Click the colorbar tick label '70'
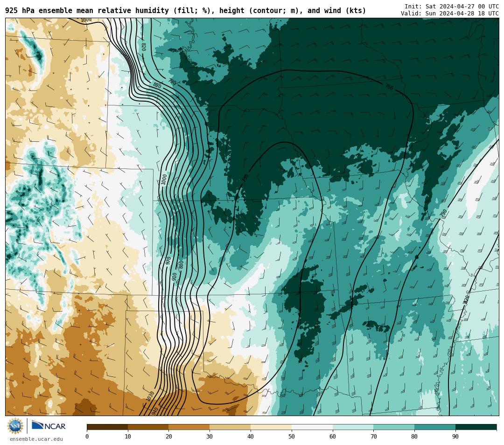 (373, 436)
